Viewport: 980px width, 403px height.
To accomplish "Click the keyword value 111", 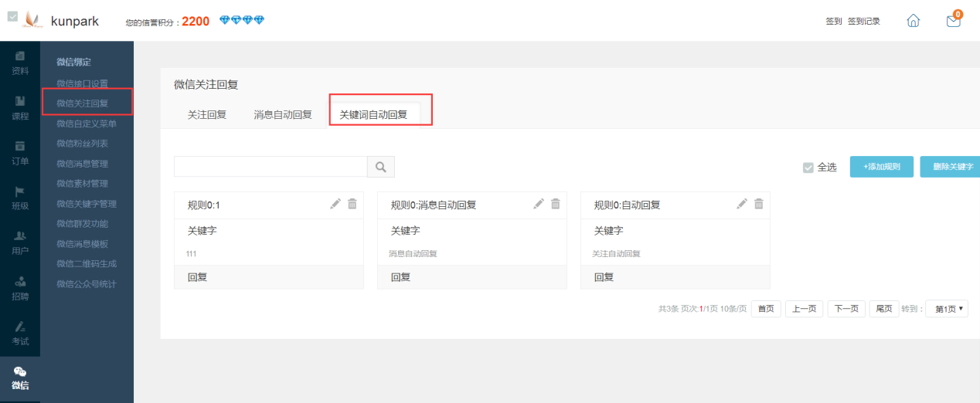I will [192, 253].
